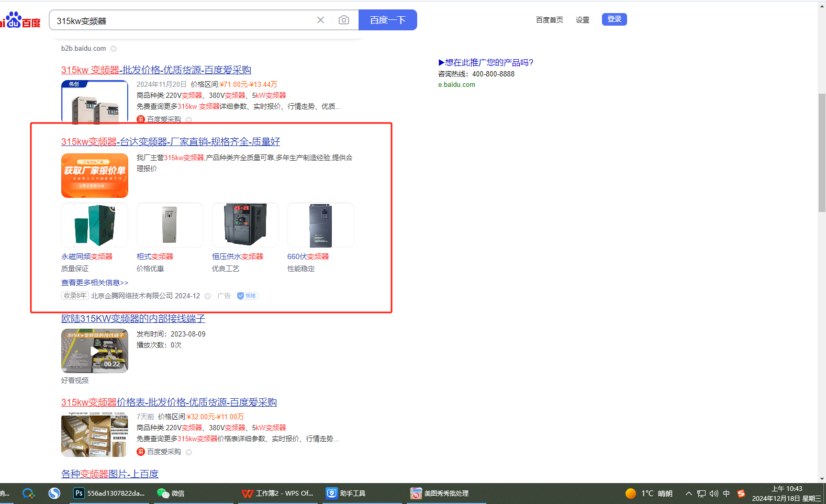Click the 登录 login button
826x504 pixels.
pyautogui.click(x=615, y=19)
